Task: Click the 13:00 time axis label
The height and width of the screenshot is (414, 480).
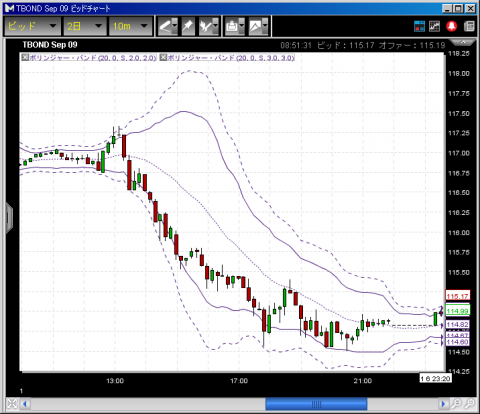Action: click(115, 381)
